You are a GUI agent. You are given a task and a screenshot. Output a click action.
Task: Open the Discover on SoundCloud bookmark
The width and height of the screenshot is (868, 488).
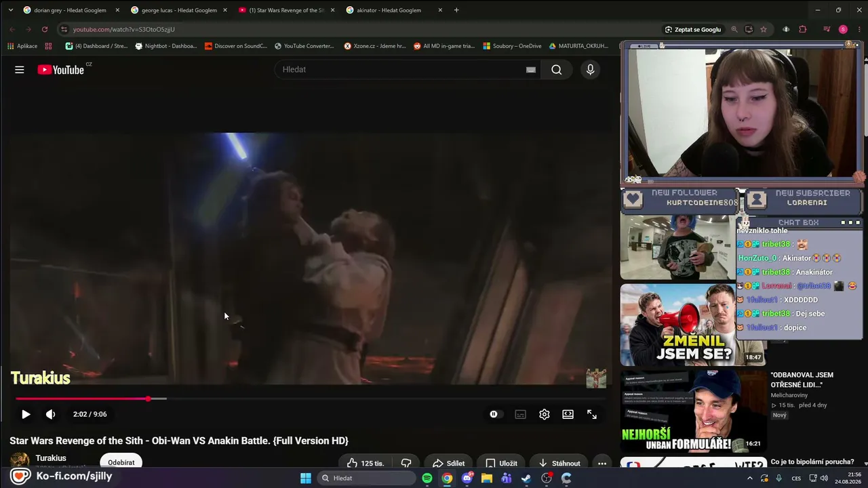[x=236, y=46]
